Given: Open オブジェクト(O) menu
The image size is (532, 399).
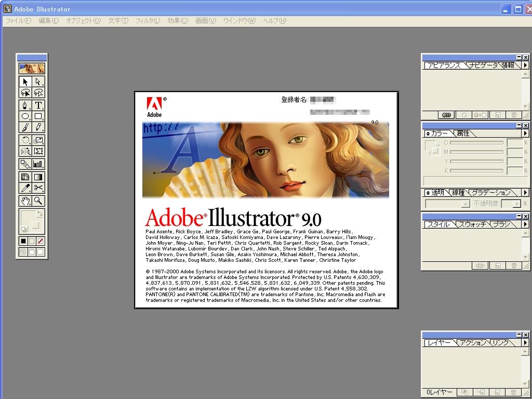Looking at the screenshot, I should click(x=84, y=21).
